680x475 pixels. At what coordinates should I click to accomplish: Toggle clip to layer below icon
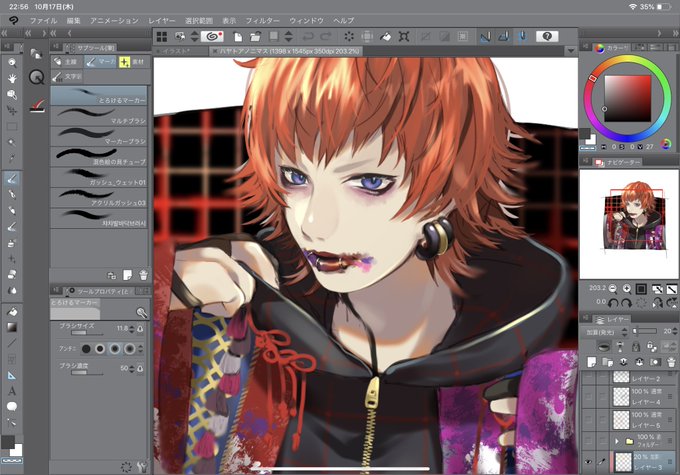coord(604,346)
